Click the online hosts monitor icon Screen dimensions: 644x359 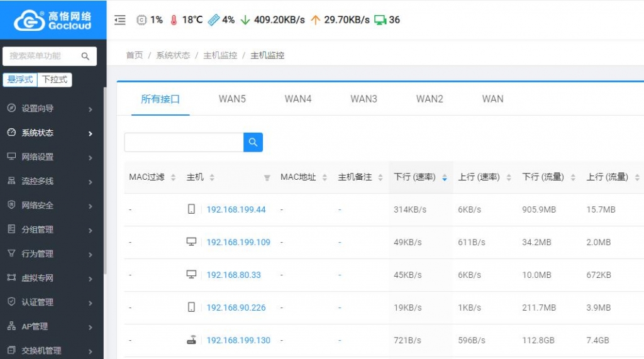[x=380, y=20]
